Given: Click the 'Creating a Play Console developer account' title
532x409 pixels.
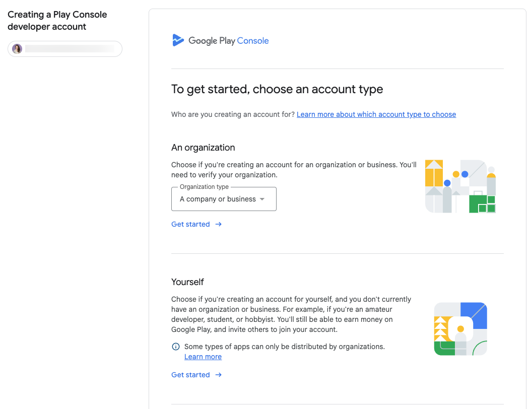Looking at the screenshot, I should click(57, 21).
